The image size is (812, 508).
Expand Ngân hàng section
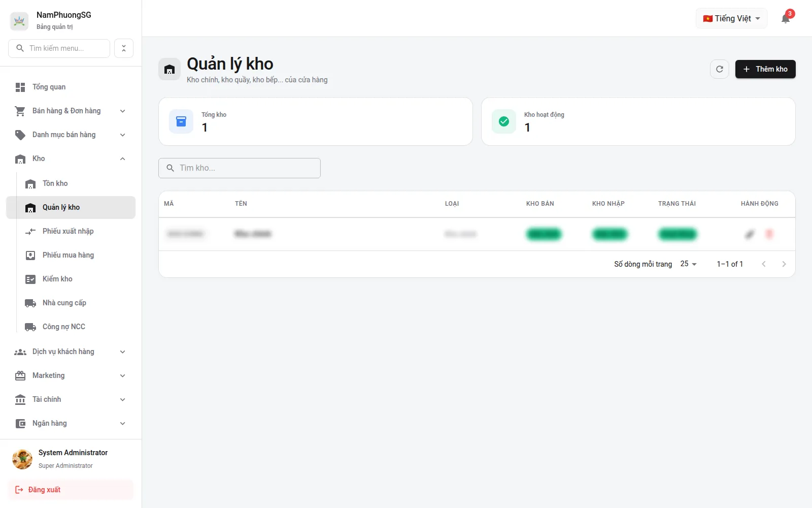[71, 423]
